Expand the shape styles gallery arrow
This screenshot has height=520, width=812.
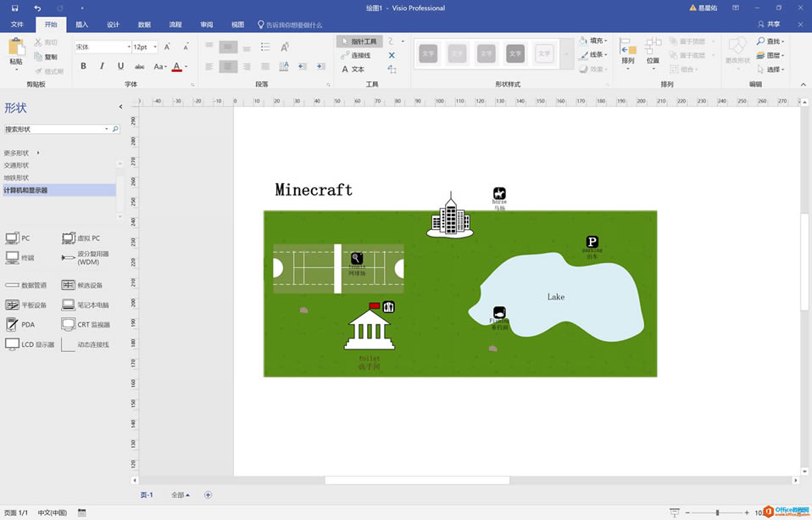click(x=567, y=54)
